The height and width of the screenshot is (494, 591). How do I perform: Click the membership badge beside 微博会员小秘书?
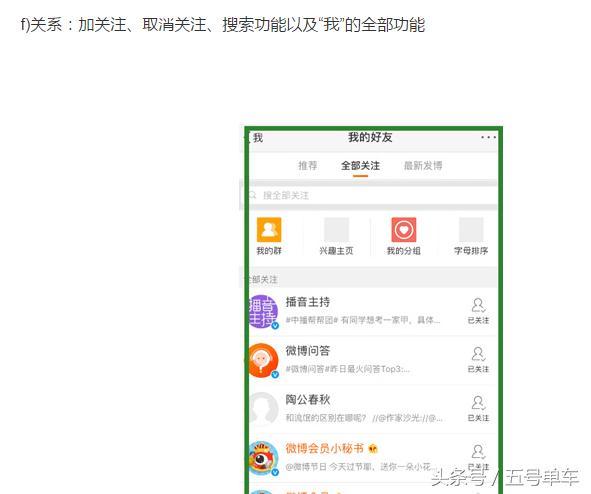(x=373, y=448)
